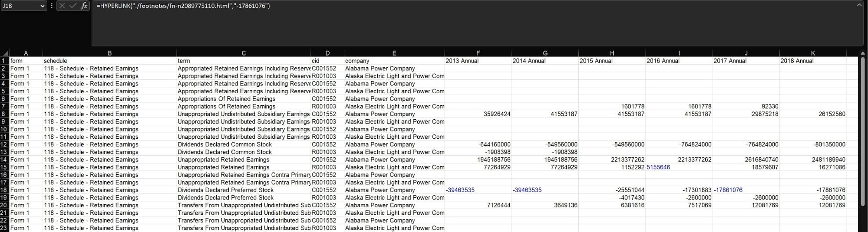Image resolution: width=868 pixels, height=232 pixels.
Task: Open the -39463535 link under 2013 Annual
Action: (x=460, y=190)
